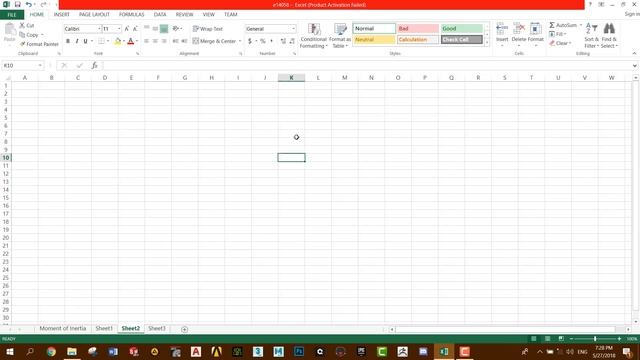Expand the formula bar chevron
640x360 pixels.
tap(634, 65)
